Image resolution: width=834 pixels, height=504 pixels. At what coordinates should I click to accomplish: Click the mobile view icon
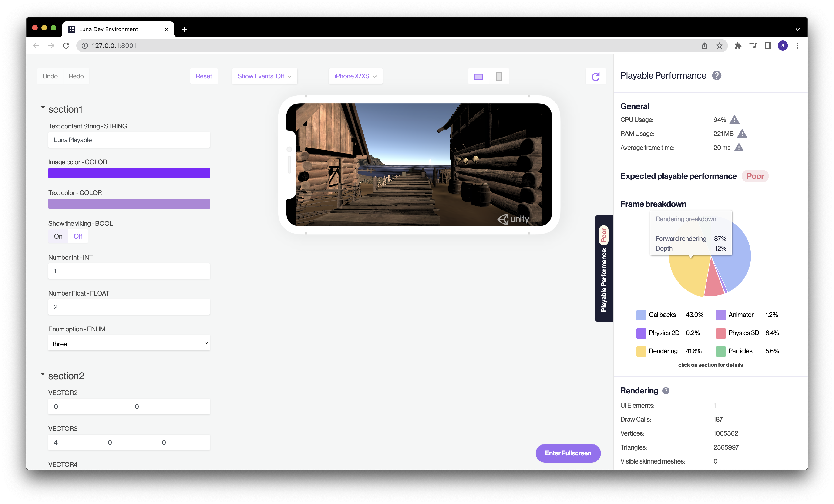click(499, 76)
